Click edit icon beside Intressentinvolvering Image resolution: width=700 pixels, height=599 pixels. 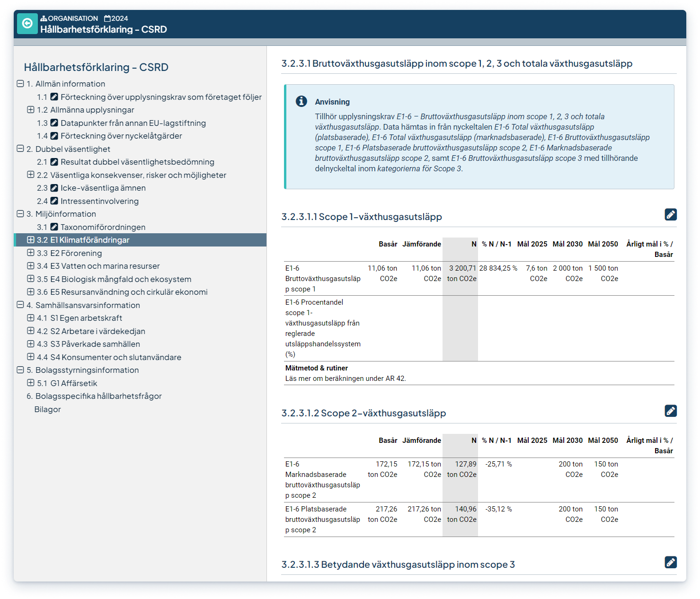coord(54,201)
